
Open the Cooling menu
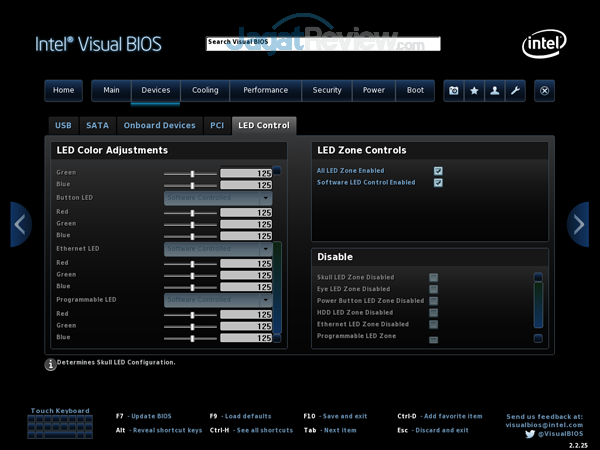205,90
